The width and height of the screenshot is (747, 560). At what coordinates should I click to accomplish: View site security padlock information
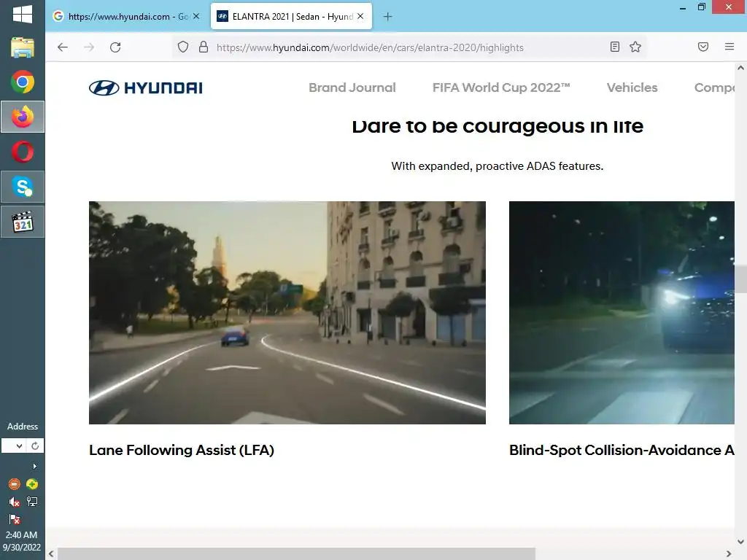click(x=204, y=47)
